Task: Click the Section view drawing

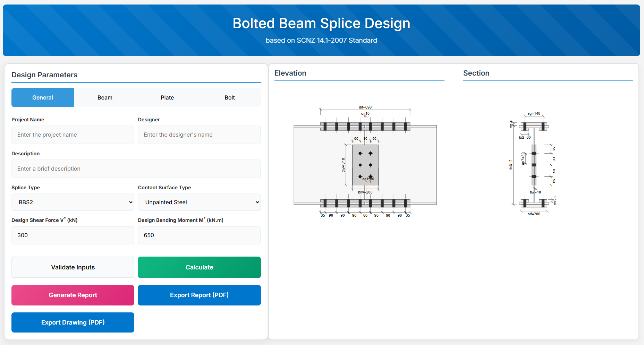Action: click(534, 163)
